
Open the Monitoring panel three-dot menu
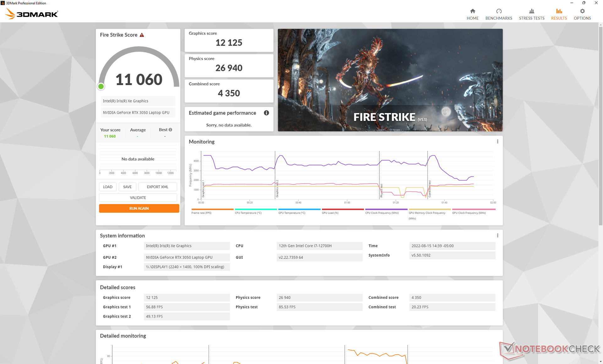point(497,142)
